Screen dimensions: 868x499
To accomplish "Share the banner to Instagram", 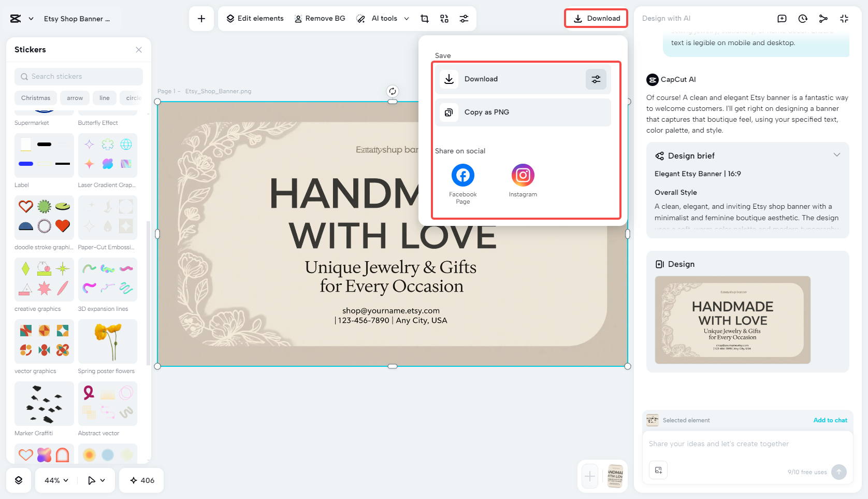I will (523, 175).
